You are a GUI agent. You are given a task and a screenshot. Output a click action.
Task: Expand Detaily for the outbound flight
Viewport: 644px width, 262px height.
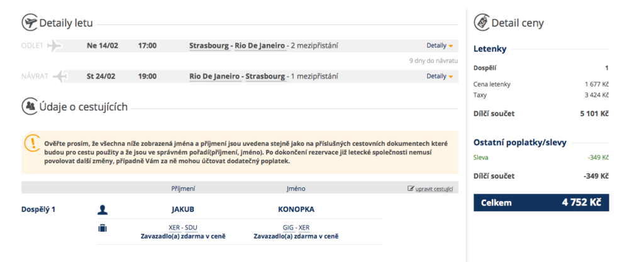tap(440, 45)
